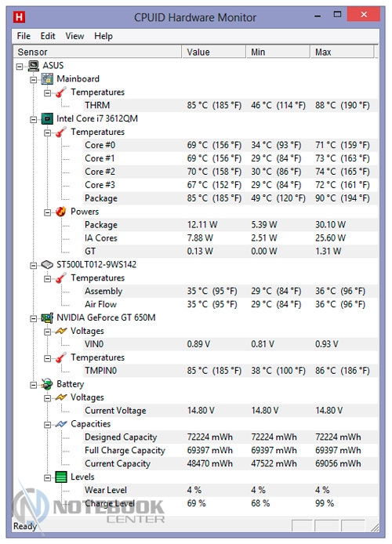Image resolution: width=392 pixels, height=544 pixels.
Task: Click the HWMonitor red H logo
Action: click(x=20, y=17)
